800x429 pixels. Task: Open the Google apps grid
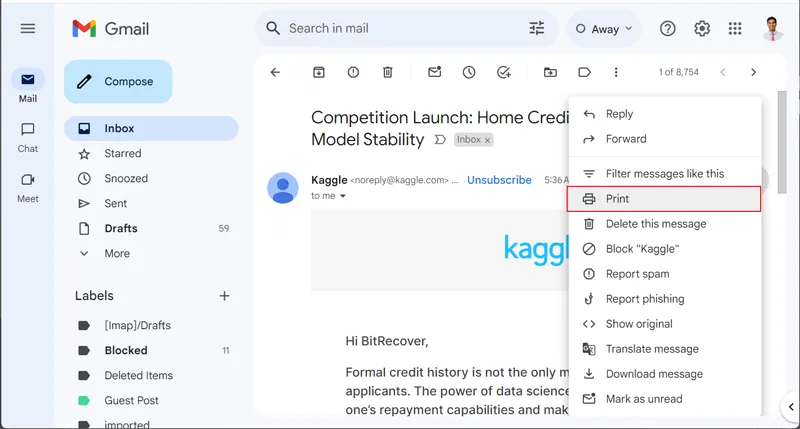click(735, 29)
